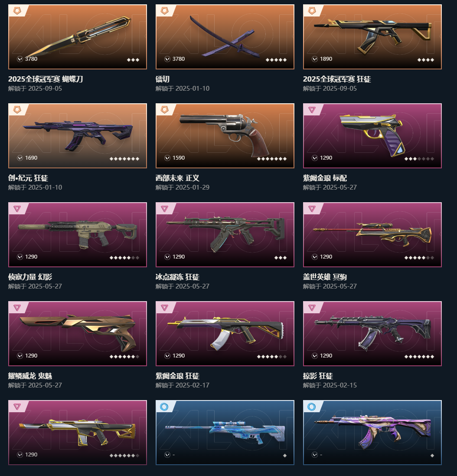
Task: Open the 耀鳞威龙 鬼魅 pistol card
Action: [78, 334]
